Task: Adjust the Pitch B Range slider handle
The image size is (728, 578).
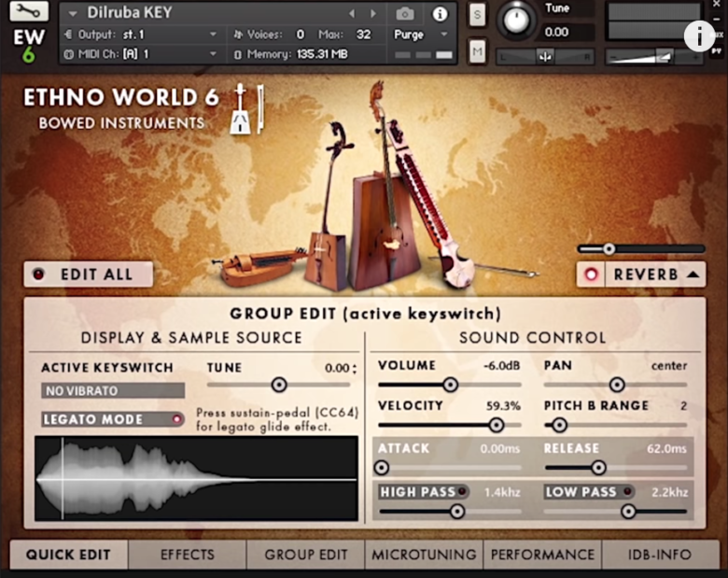Action: [559, 425]
